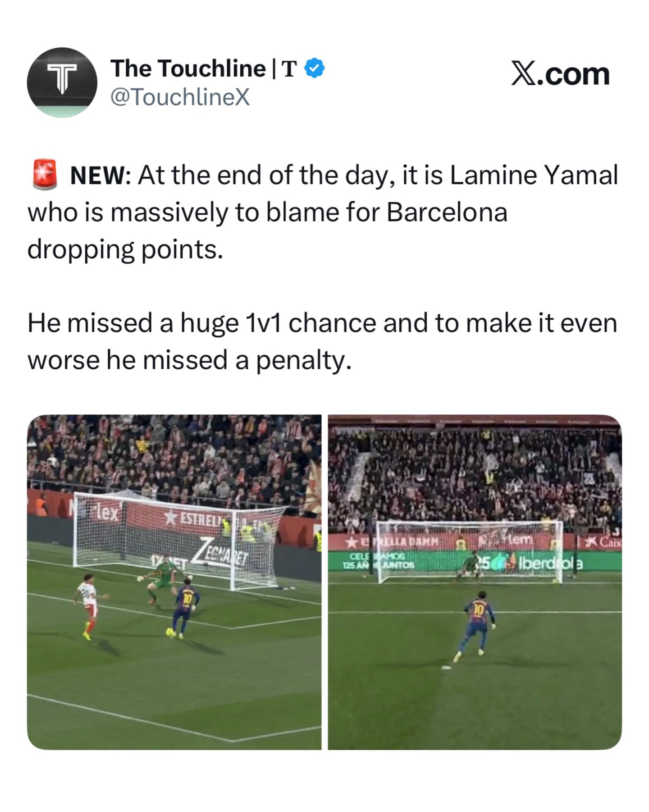Click the word Barcelona in the tweet

pos(447,212)
